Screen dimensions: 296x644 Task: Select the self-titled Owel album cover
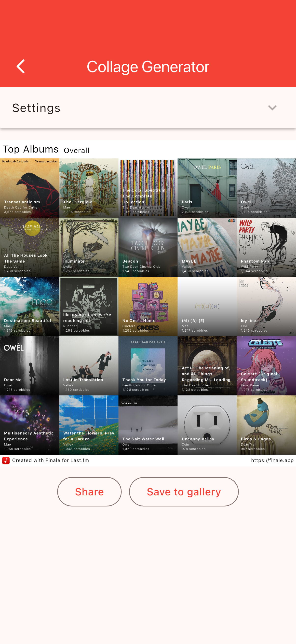[266, 188]
